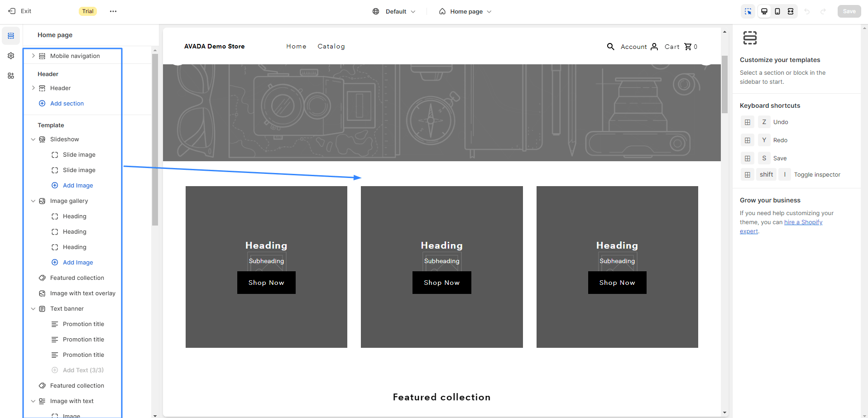Switch to mobile preview view
The image size is (868, 418).
(777, 11)
